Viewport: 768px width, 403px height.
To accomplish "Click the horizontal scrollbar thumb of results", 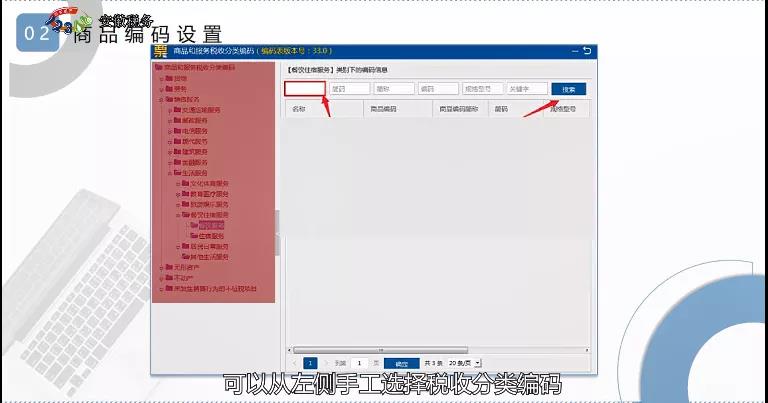I will coord(380,350).
